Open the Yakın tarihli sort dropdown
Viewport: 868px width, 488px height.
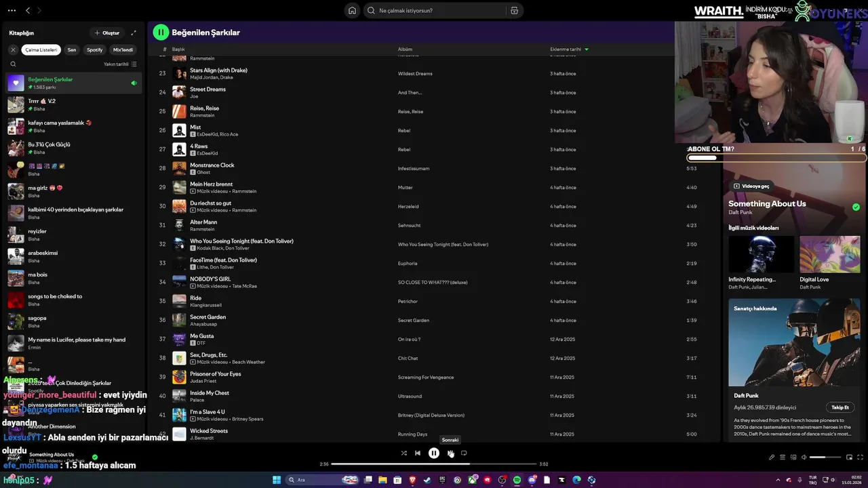pyautogui.click(x=120, y=64)
